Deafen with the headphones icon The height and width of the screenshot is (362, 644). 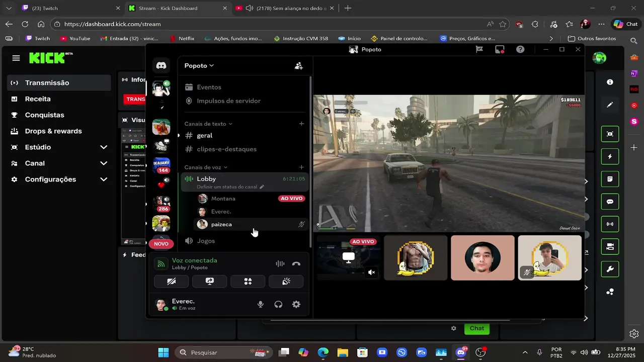(278, 304)
